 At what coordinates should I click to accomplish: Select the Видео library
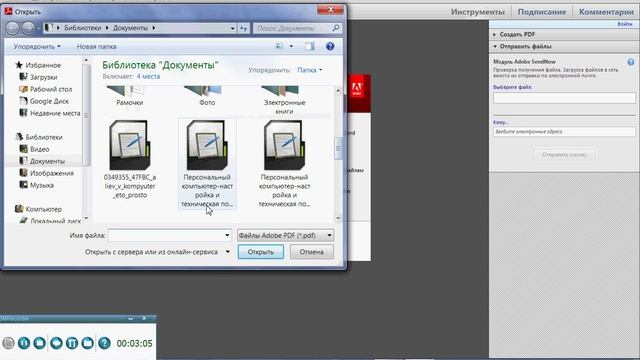[35, 149]
